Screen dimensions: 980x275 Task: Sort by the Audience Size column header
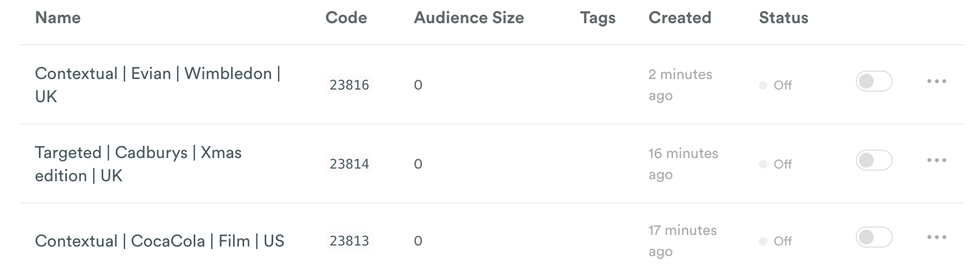click(469, 18)
